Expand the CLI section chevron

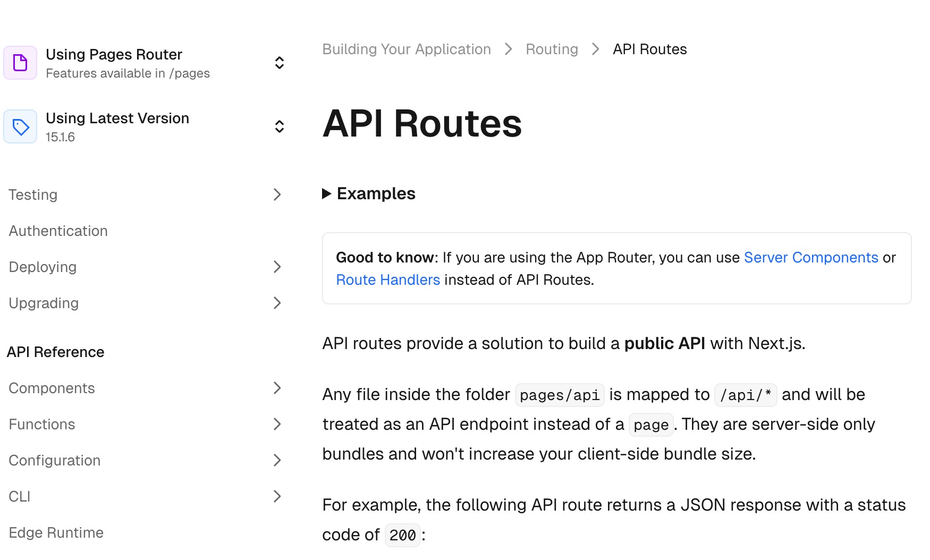(x=277, y=496)
